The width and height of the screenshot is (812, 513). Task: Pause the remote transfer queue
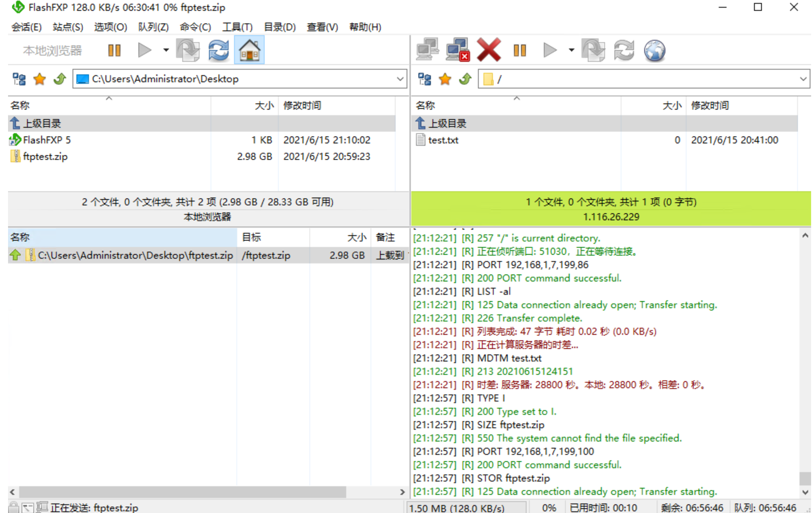tap(520, 50)
